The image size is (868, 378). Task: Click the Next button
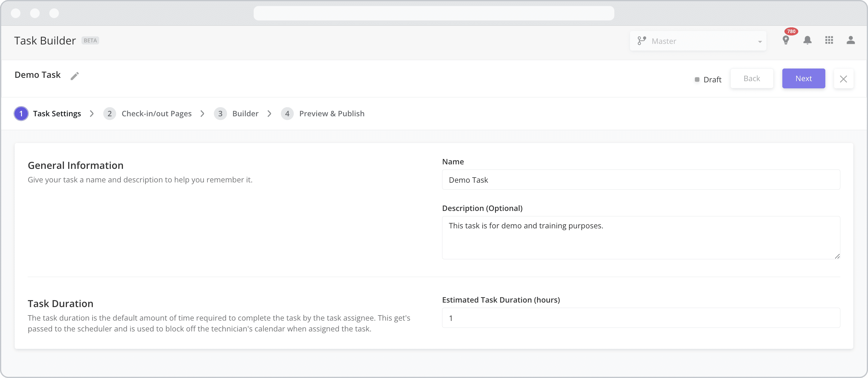click(804, 78)
